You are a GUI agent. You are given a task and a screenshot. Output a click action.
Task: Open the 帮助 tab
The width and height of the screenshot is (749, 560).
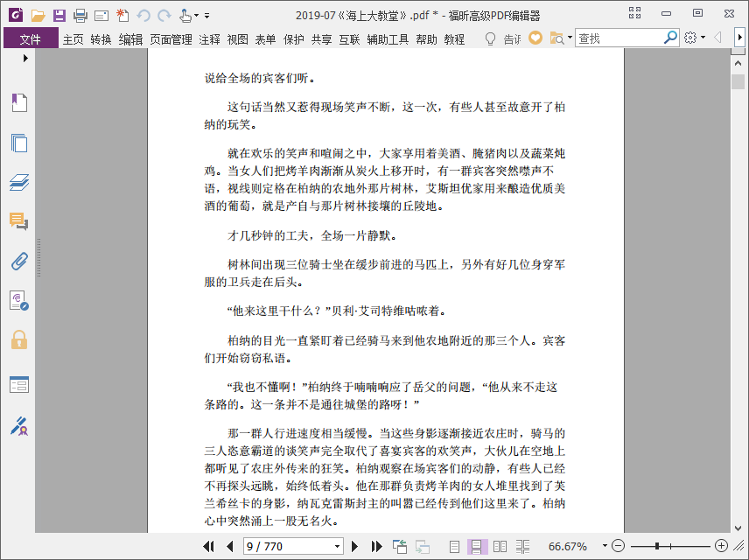[427, 39]
